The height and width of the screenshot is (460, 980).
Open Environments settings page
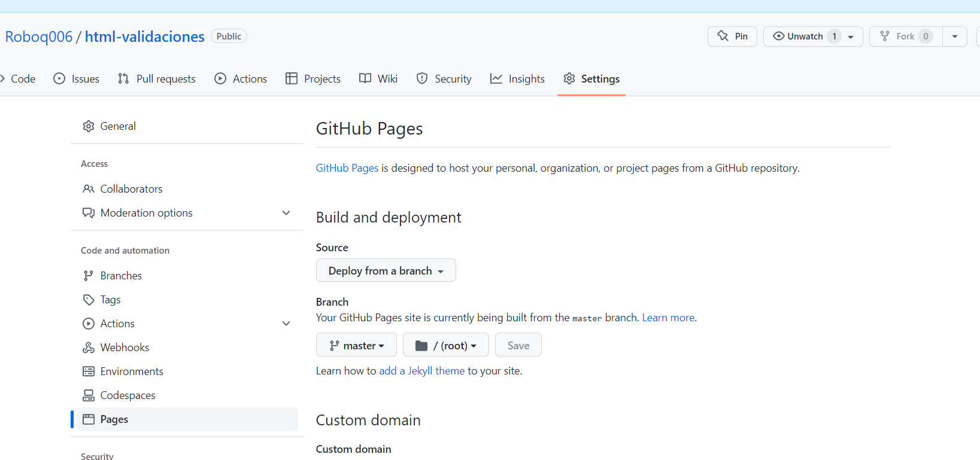coord(187,371)
